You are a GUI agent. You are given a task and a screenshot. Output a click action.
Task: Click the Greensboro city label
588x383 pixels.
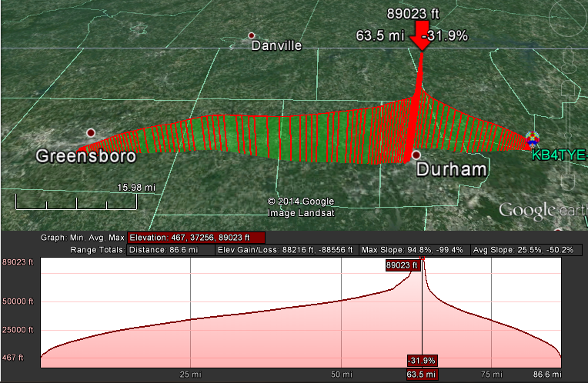[x=85, y=156]
